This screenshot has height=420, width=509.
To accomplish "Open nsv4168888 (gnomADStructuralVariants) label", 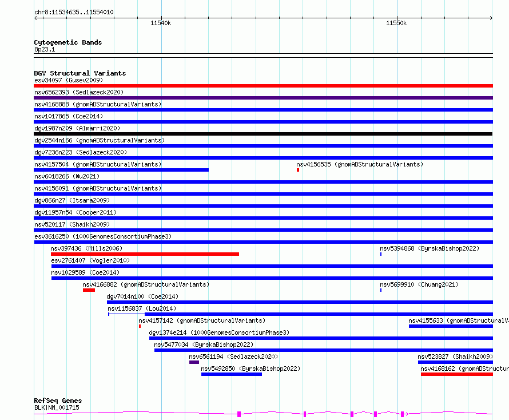I will [x=98, y=104].
